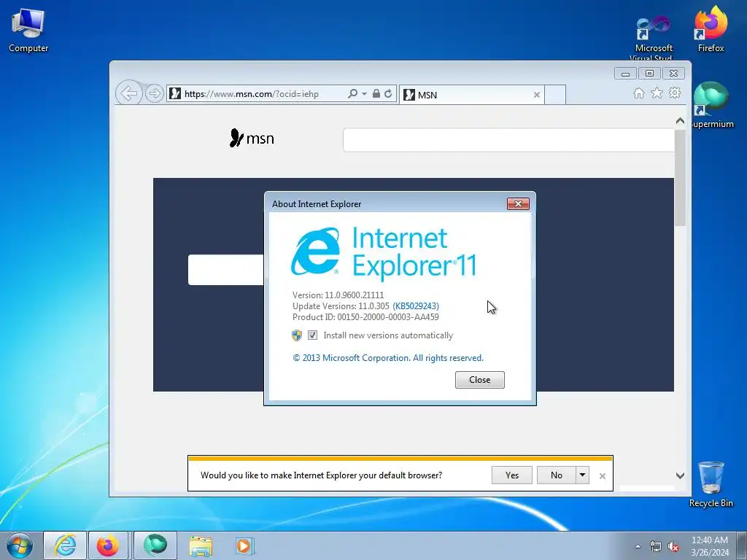747x560 pixels.
Task: Select the Computer desktop icon
Action: 28,30
